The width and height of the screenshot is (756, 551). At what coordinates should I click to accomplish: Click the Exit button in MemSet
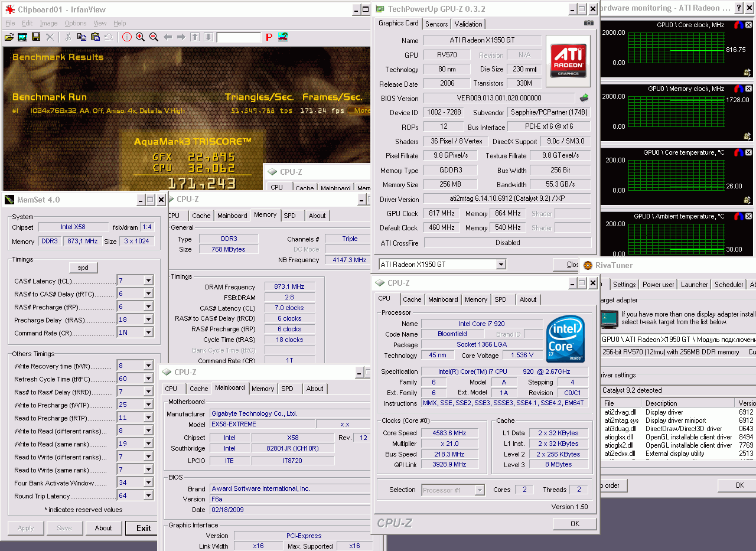tap(144, 528)
